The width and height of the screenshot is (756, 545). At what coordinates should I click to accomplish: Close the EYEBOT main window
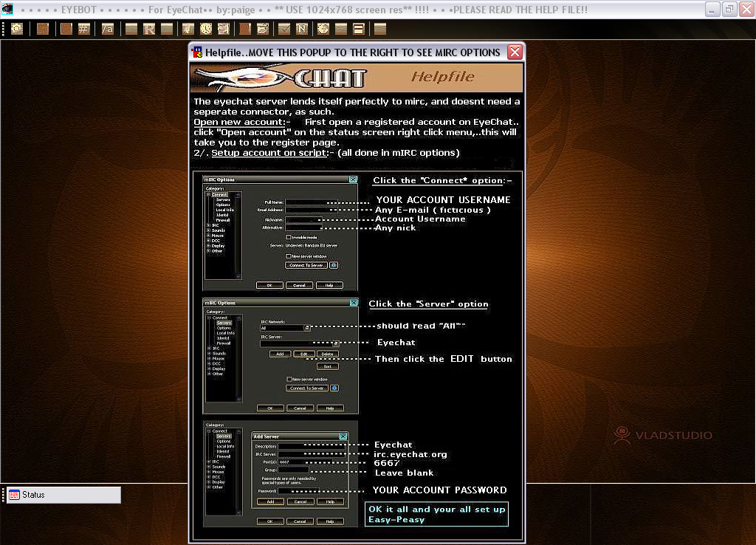(x=747, y=9)
